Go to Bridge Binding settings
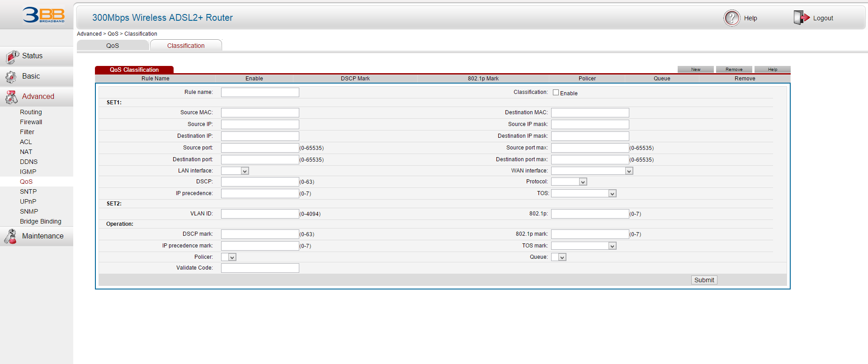The height and width of the screenshot is (364, 868). tap(41, 221)
